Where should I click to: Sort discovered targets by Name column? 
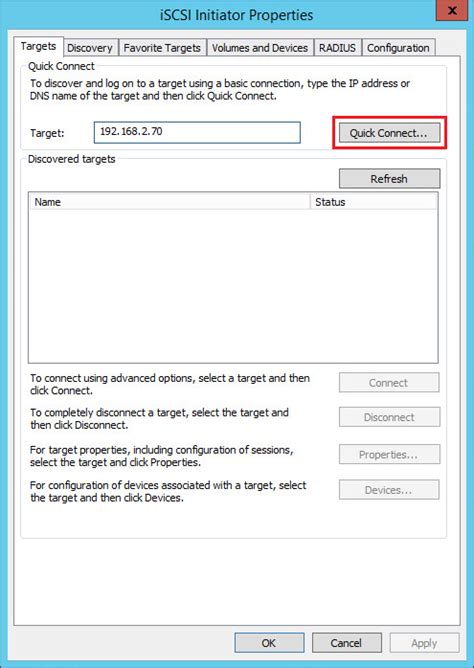point(169,202)
